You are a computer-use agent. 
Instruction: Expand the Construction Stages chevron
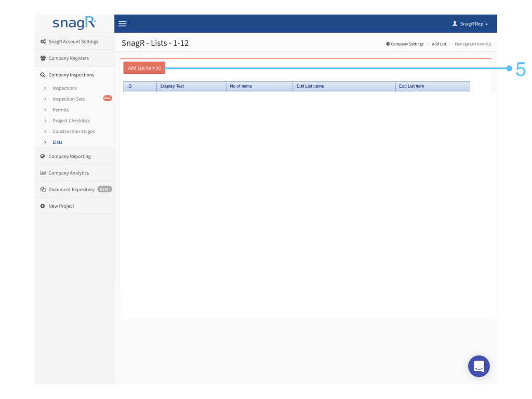[45, 131]
